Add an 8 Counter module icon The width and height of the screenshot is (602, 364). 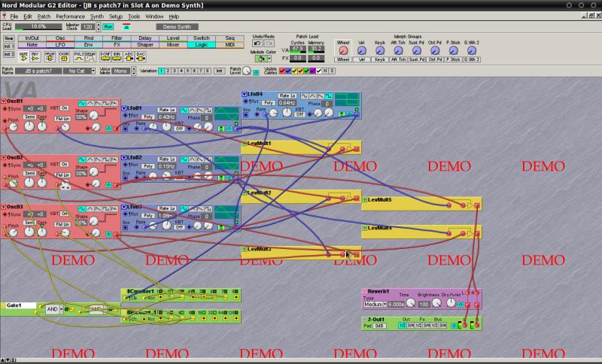point(105,56)
